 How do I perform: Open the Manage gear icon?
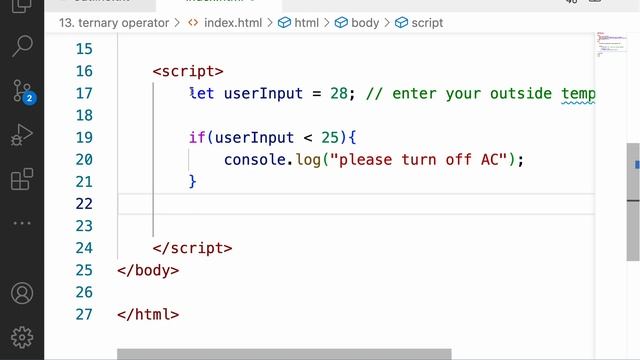22,337
